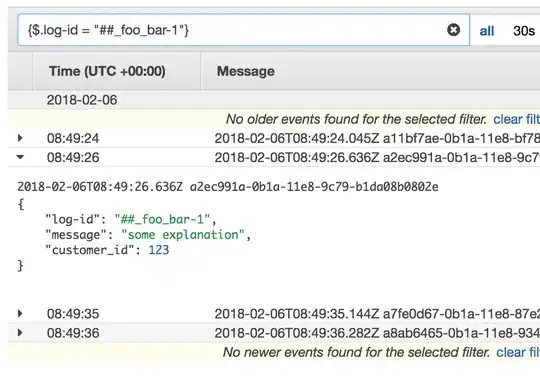This screenshot has height=376, width=540.
Task: Clear the filter text with the X icon
Action: tap(453, 30)
